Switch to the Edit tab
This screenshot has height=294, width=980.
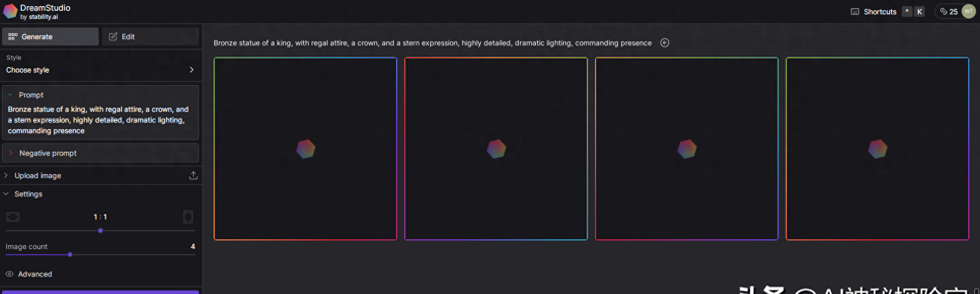pos(150,37)
